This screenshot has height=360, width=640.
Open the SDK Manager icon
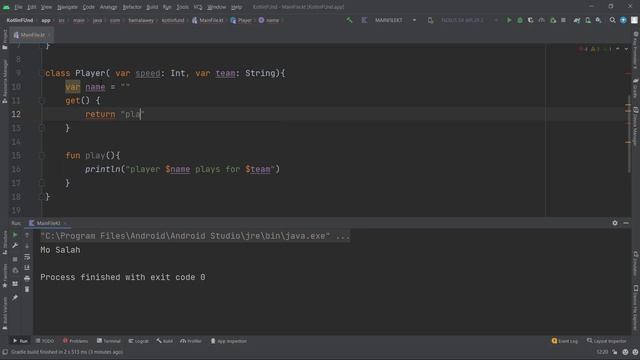[x=598, y=20]
